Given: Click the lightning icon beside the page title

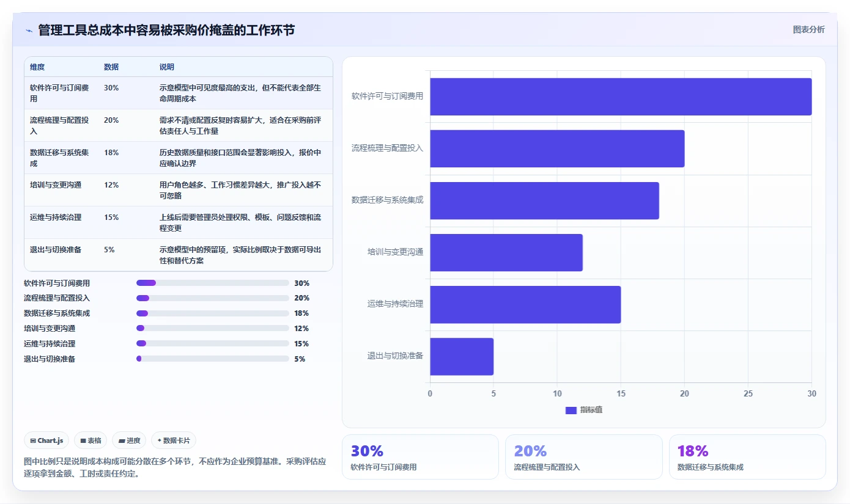Looking at the screenshot, I should [29, 30].
